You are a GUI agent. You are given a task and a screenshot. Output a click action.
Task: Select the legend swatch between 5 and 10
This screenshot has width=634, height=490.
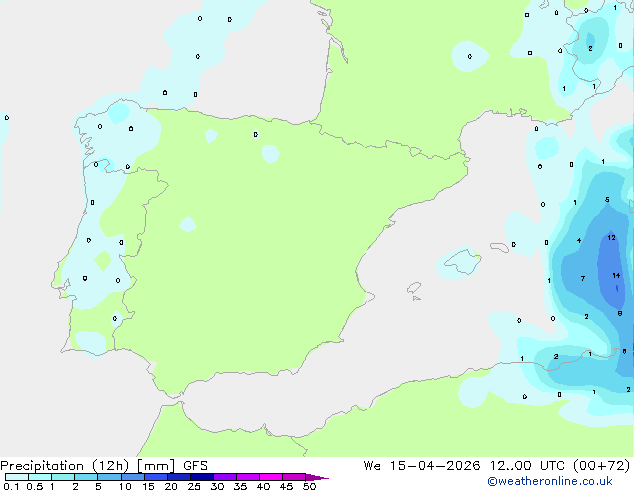click(109, 477)
